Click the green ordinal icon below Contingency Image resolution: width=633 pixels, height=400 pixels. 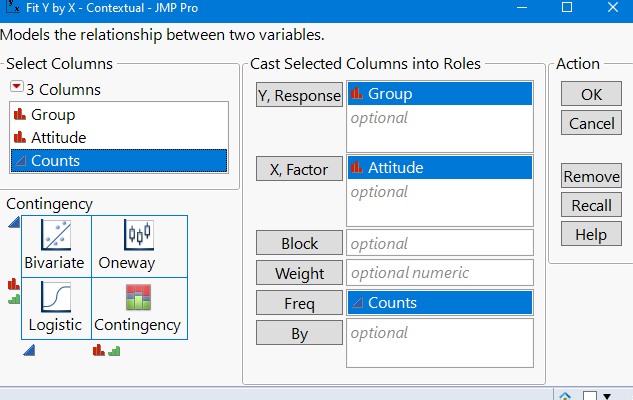(x=114, y=351)
